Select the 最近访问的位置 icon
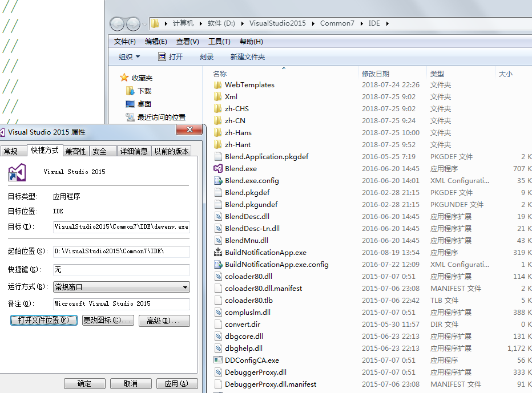 (130, 118)
